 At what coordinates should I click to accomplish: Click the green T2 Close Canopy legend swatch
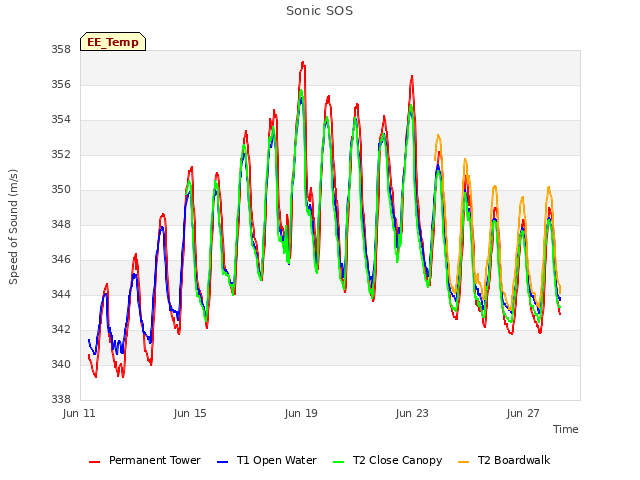click(338, 462)
